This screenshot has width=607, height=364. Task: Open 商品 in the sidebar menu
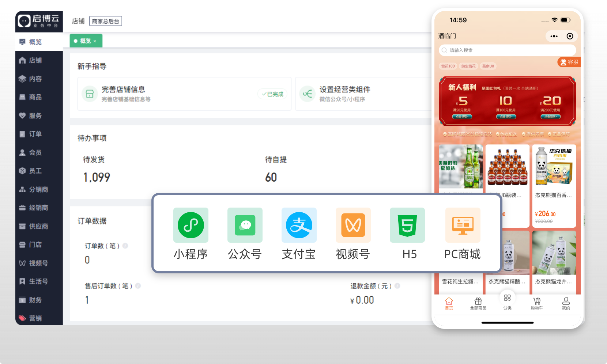tap(35, 97)
